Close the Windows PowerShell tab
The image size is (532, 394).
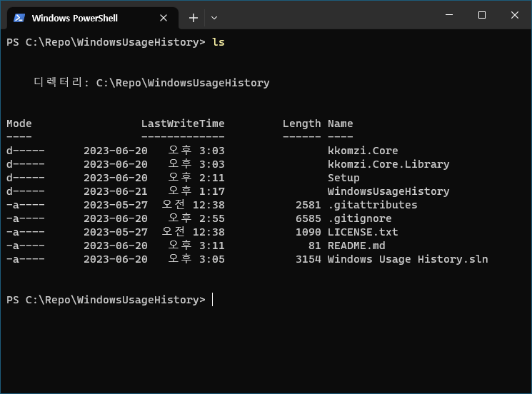pos(164,18)
